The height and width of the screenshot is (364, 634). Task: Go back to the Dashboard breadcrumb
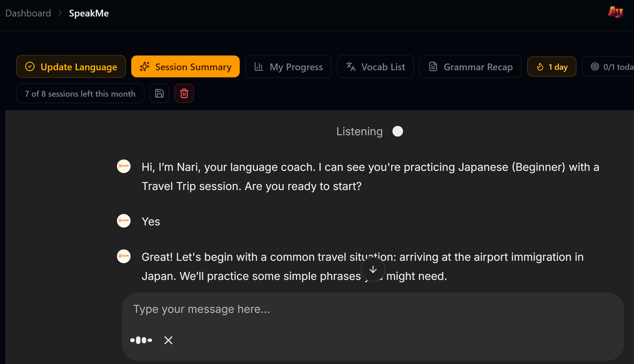coord(28,13)
